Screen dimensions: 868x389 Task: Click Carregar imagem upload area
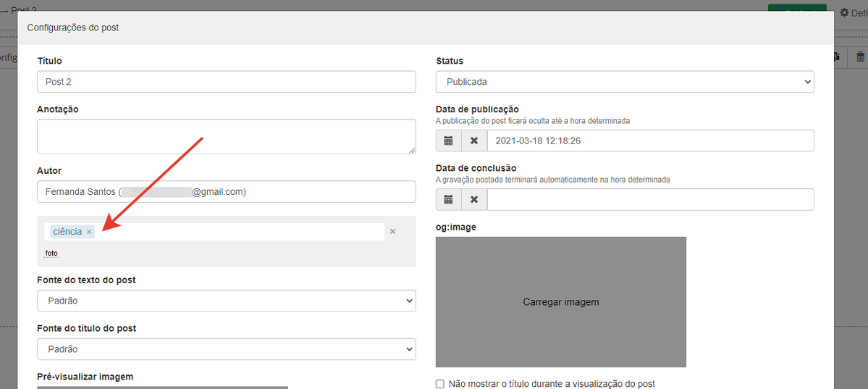560,302
